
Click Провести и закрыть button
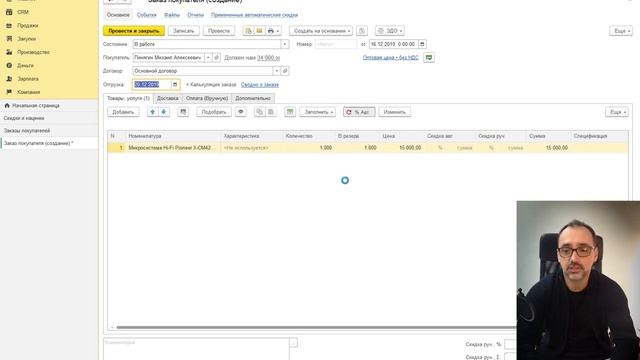click(134, 31)
